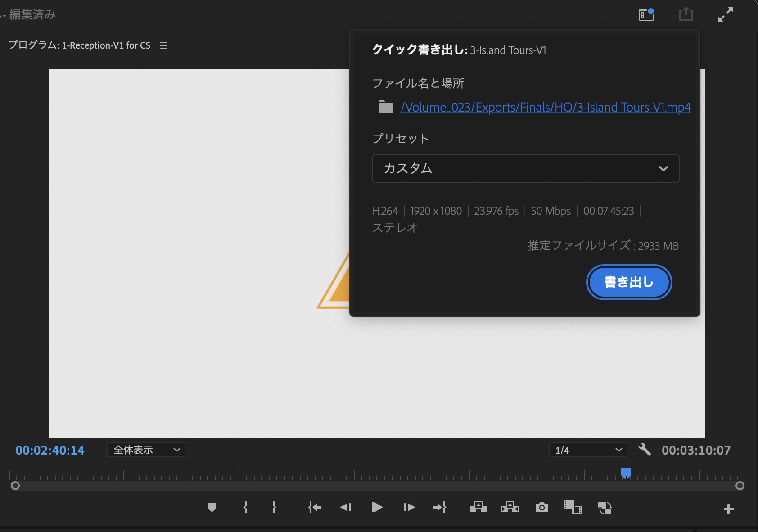
Task: Click the Extract icon
Action: point(510,508)
